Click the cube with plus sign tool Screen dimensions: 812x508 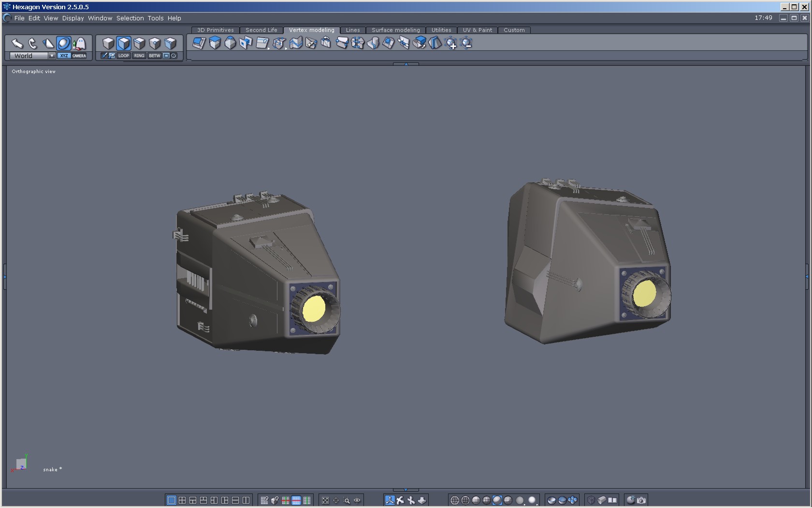coord(451,43)
